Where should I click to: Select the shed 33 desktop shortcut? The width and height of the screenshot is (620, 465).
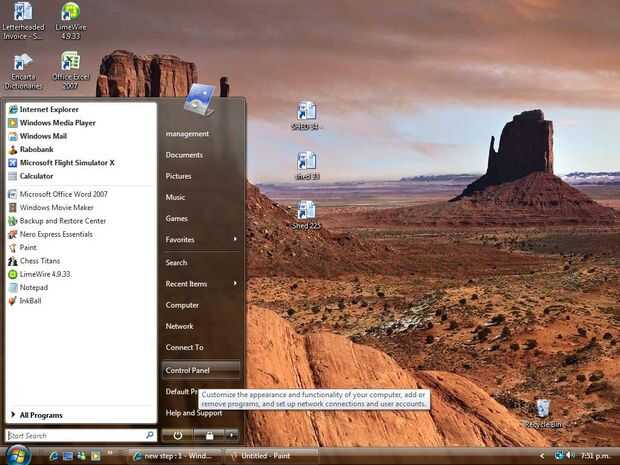(308, 166)
